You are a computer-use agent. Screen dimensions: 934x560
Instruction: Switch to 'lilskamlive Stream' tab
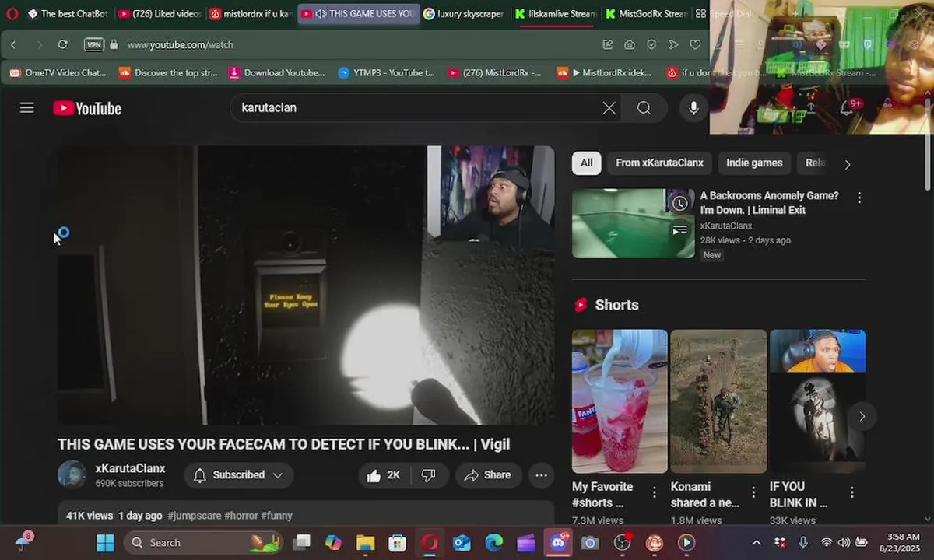click(556, 14)
